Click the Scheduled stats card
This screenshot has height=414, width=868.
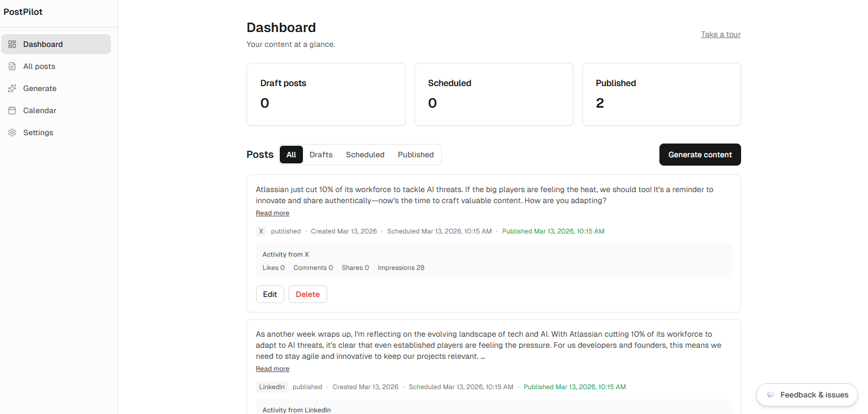(494, 94)
